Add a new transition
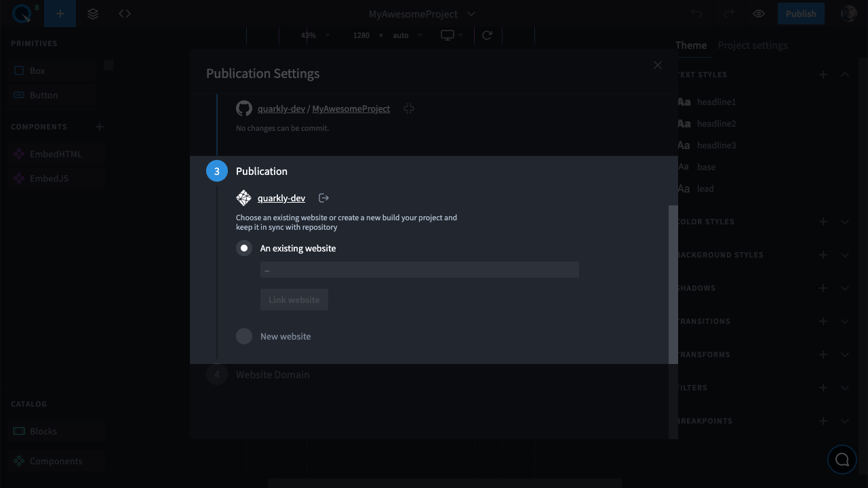The height and width of the screenshot is (488, 868). tap(823, 321)
